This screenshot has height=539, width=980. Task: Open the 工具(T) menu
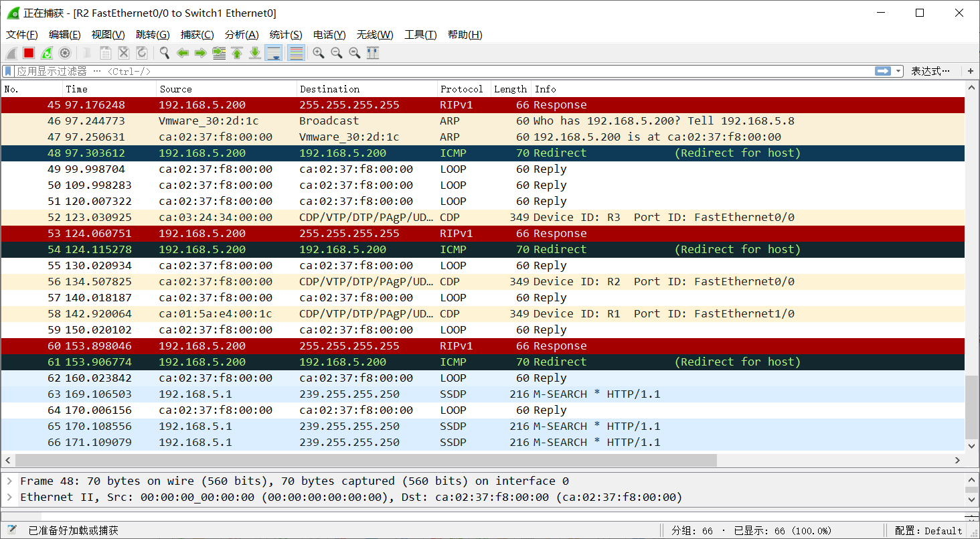coord(420,35)
